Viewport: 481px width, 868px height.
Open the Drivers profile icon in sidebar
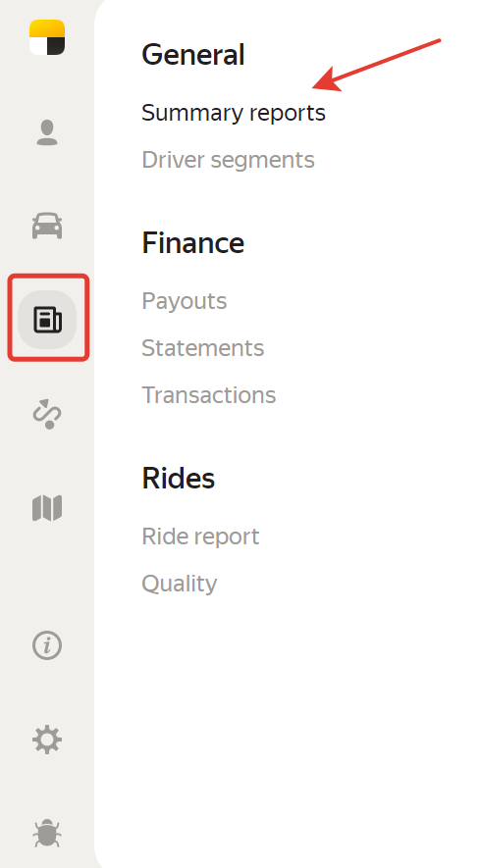pos(47,132)
